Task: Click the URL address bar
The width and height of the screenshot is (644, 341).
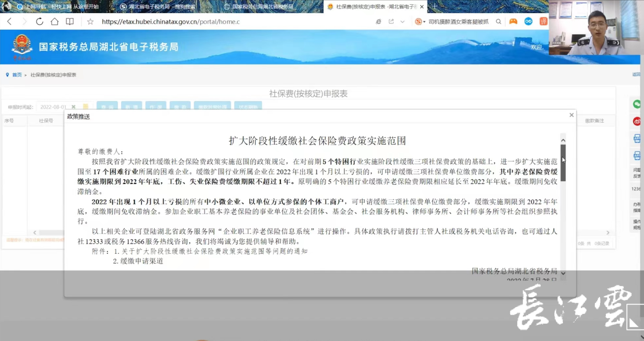Action: point(230,22)
